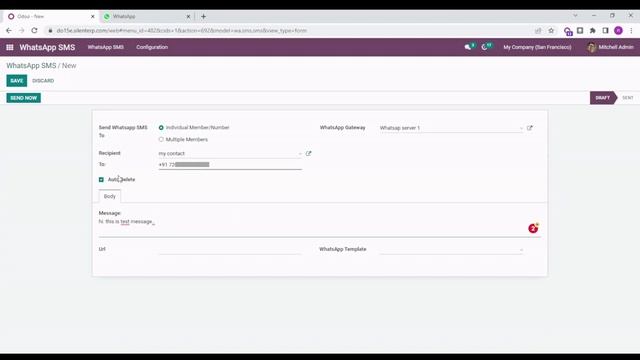Click the Save button
640x360 pixels.
tap(17, 81)
